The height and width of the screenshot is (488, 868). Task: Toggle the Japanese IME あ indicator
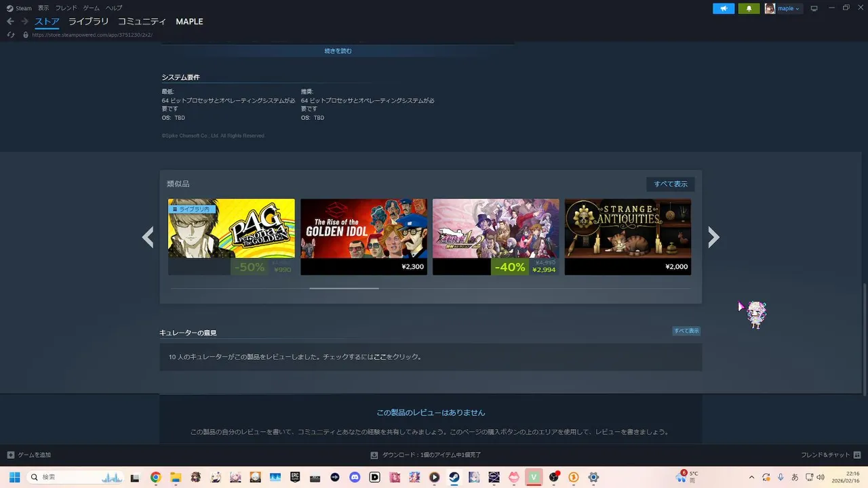coord(795,477)
